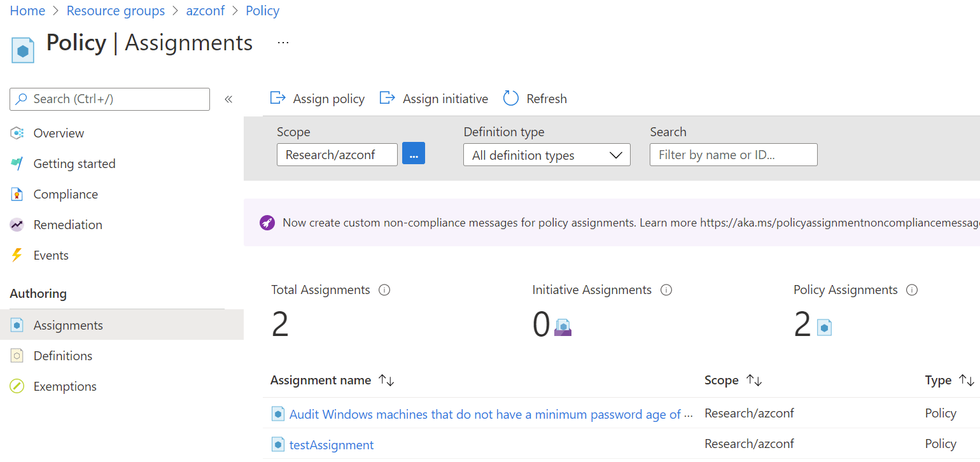980x462 pixels.
Task: Open the Exemptions section
Action: coord(64,386)
